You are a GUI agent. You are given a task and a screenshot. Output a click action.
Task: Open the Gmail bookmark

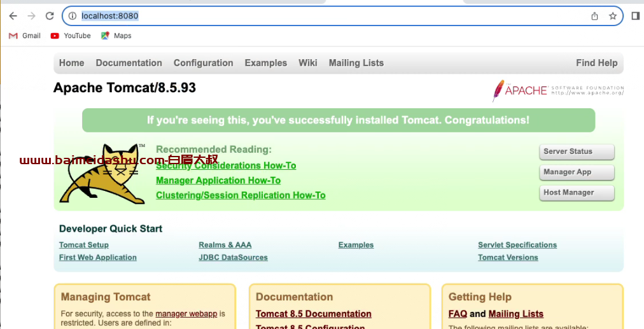[25, 36]
